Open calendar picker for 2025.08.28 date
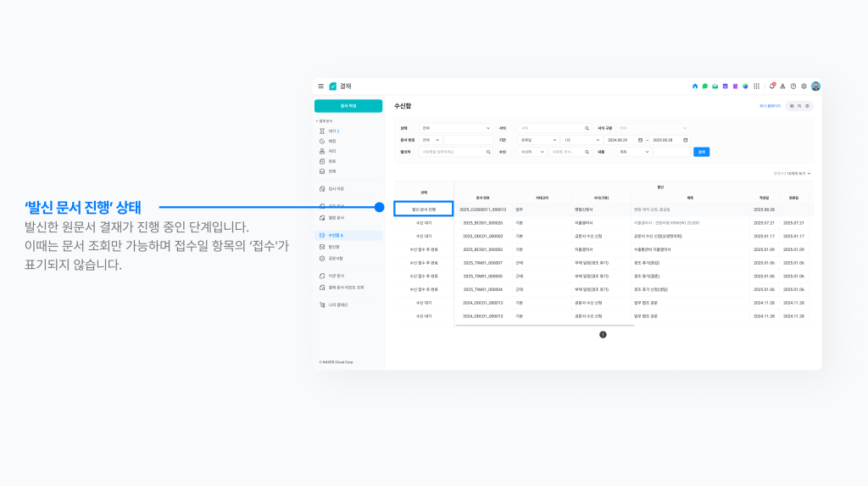 pos(685,140)
